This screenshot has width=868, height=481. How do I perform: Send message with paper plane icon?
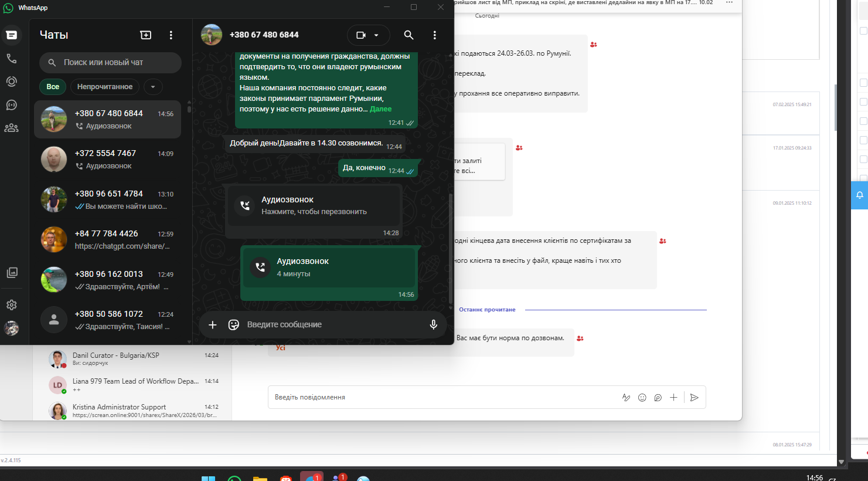[695, 398]
